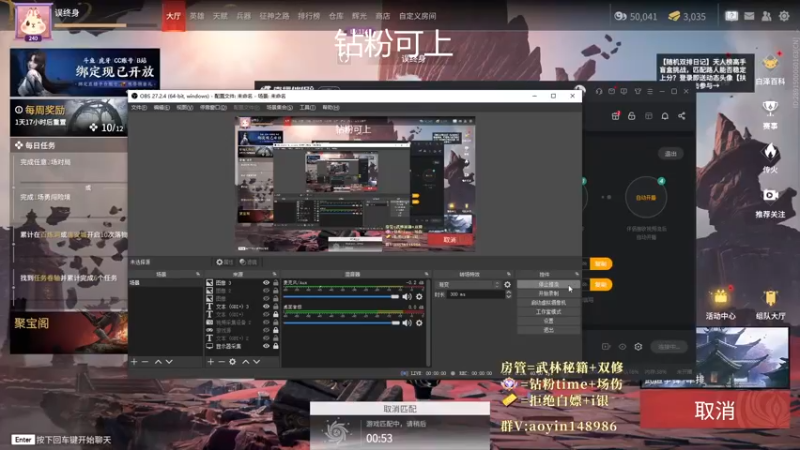The width and height of the screenshot is (800, 450).
Task: Move source down in OBS sources list
Action: [x=257, y=362]
